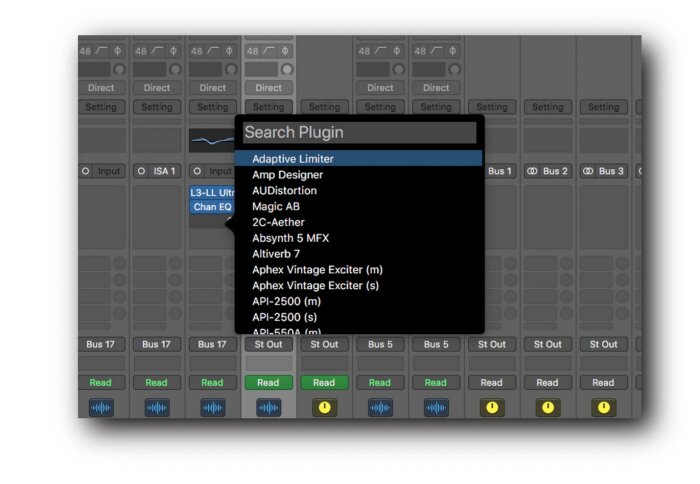
Task: Click the audio waveform icon under Bus 17 ISA 1 channel
Action: point(157,408)
